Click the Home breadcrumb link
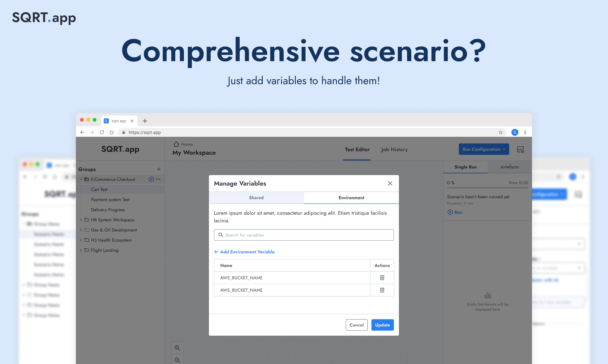This screenshot has width=608, height=364. click(x=187, y=144)
